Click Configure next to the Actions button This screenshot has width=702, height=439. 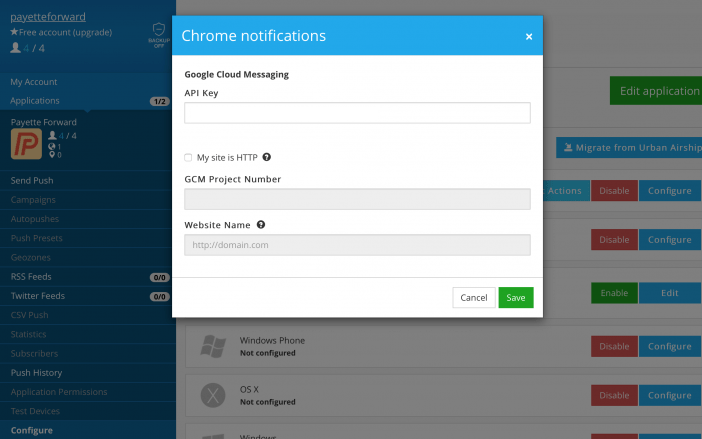(670, 191)
